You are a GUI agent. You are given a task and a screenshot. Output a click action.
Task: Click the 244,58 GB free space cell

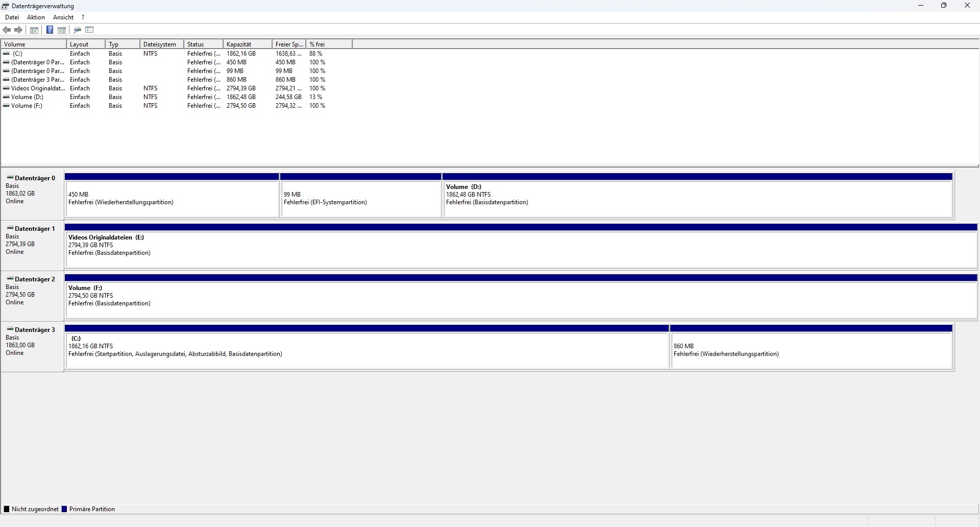(x=289, y=97)
